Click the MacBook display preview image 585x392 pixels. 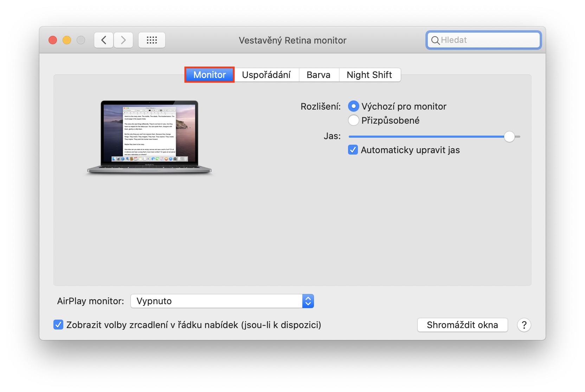(149, 138)
